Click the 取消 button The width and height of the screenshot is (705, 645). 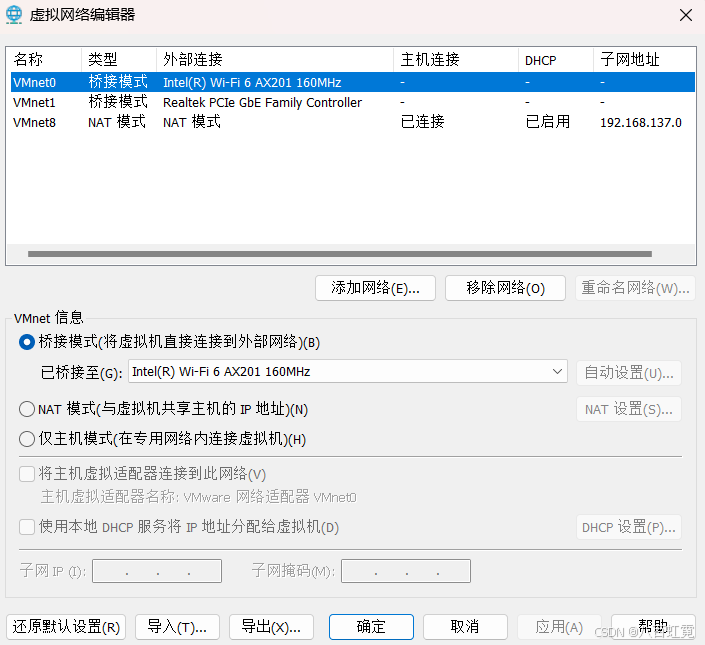465,627
